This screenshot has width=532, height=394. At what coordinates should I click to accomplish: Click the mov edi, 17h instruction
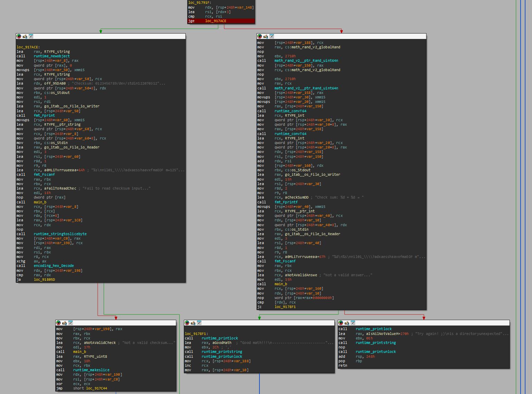[x=73, y=347]
